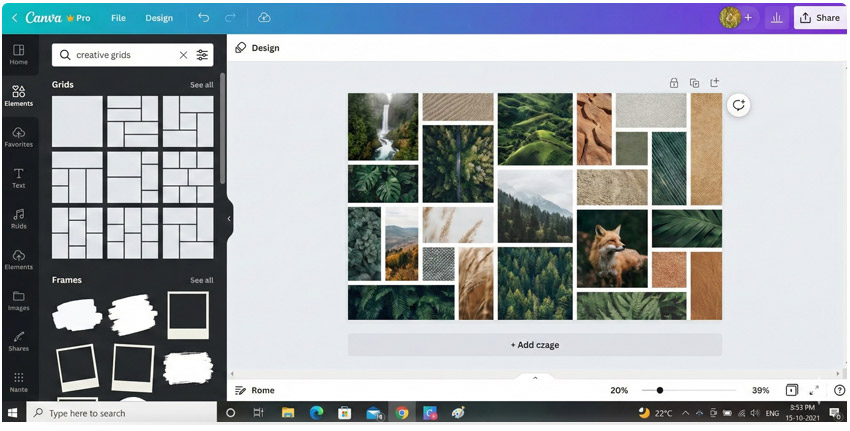Image resolution: width=850 pixels, height=431 pixels.
Task: Open the brush sidebar panel
Action: tap(18, 341)
